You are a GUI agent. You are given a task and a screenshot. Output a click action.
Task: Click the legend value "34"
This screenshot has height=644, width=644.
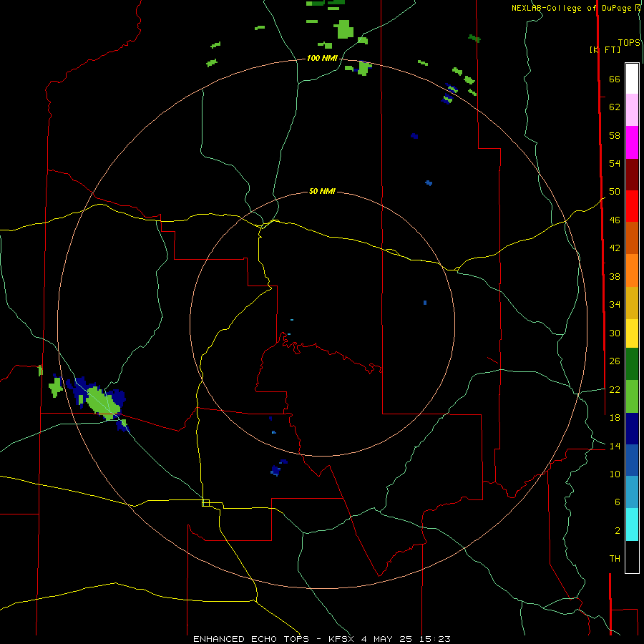click(615, 304)
